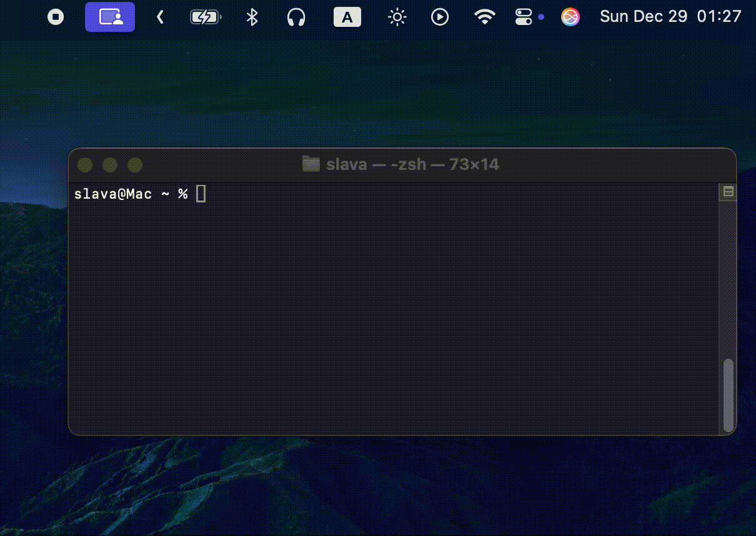Click the headphones icon in menu bar
The height and width of the screenshot is (536, 756).
(x=296, y=17)
